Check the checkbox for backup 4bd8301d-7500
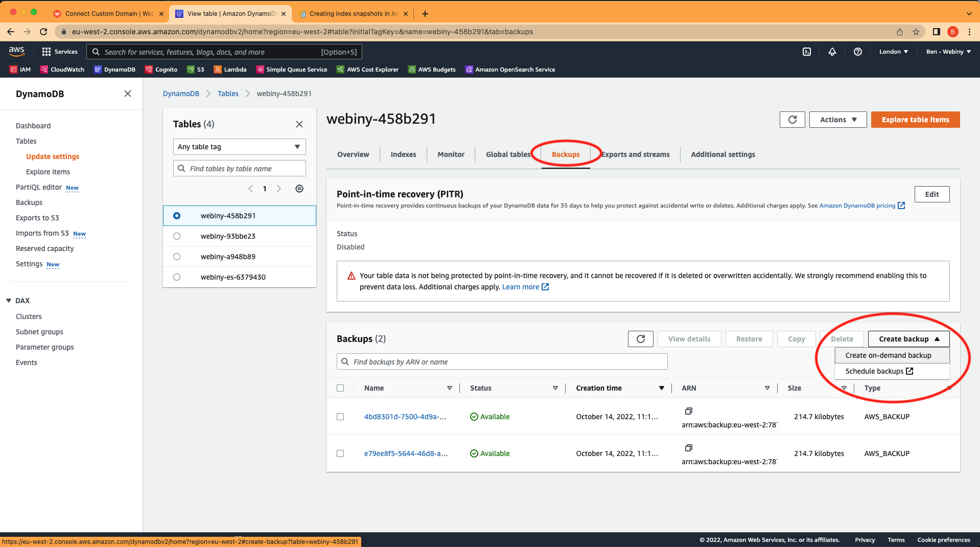 tap(340, 417)
